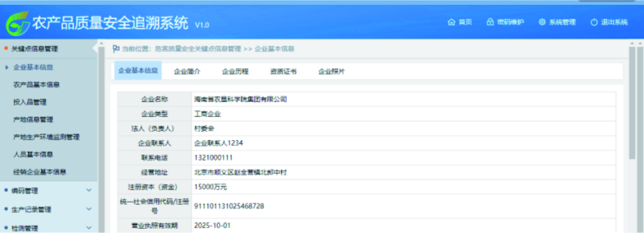Switch to the 企业历程 tab
The image size is (644, 233).
(236, 71)
